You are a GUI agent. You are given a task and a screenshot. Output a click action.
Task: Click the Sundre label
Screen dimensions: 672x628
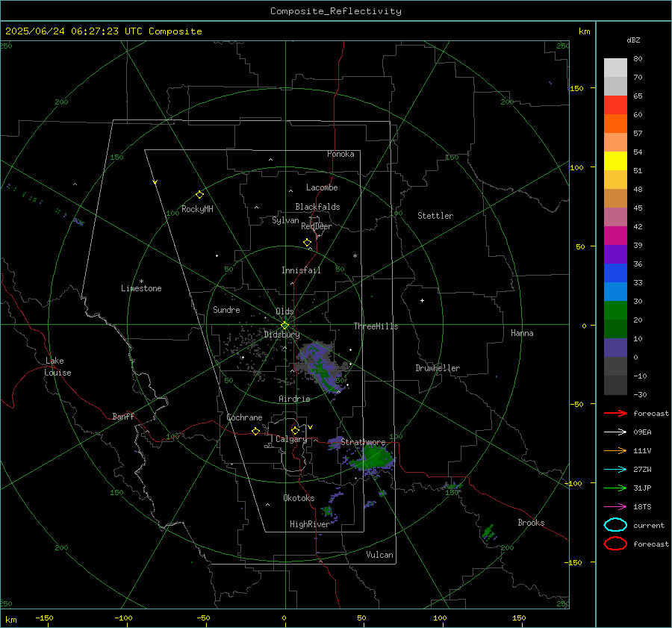226,310
